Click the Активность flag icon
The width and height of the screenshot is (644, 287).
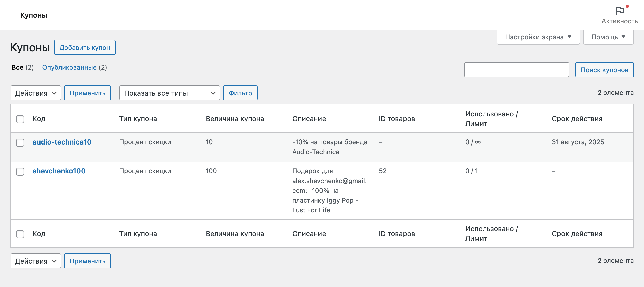[x=620, y=10]
